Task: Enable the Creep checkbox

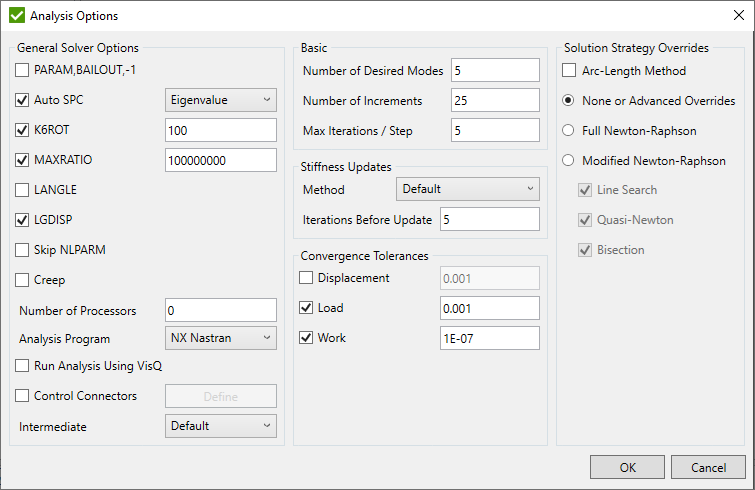Action: point(24,280)
